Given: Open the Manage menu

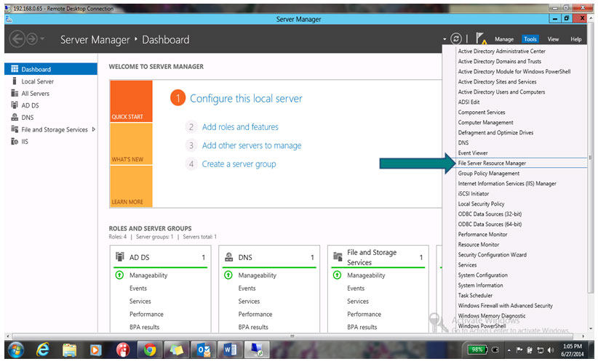Looking at the screenshot, I should (504, 39).
